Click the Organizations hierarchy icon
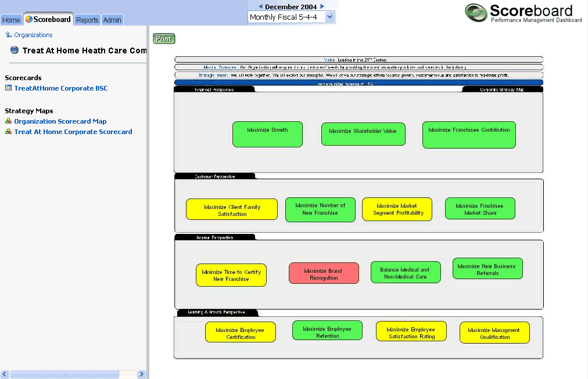Viewport: 588px width, 379px height. [8, 34]
